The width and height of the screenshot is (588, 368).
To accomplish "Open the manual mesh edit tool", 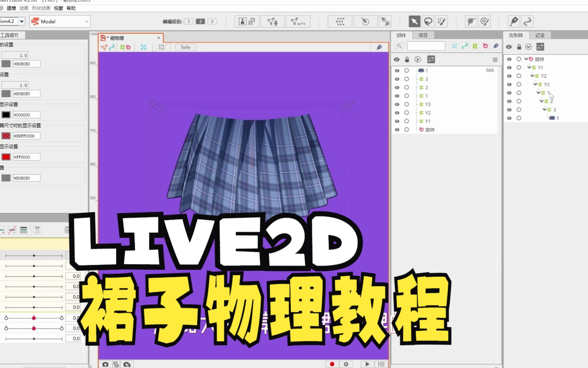I will pos(273,21).
